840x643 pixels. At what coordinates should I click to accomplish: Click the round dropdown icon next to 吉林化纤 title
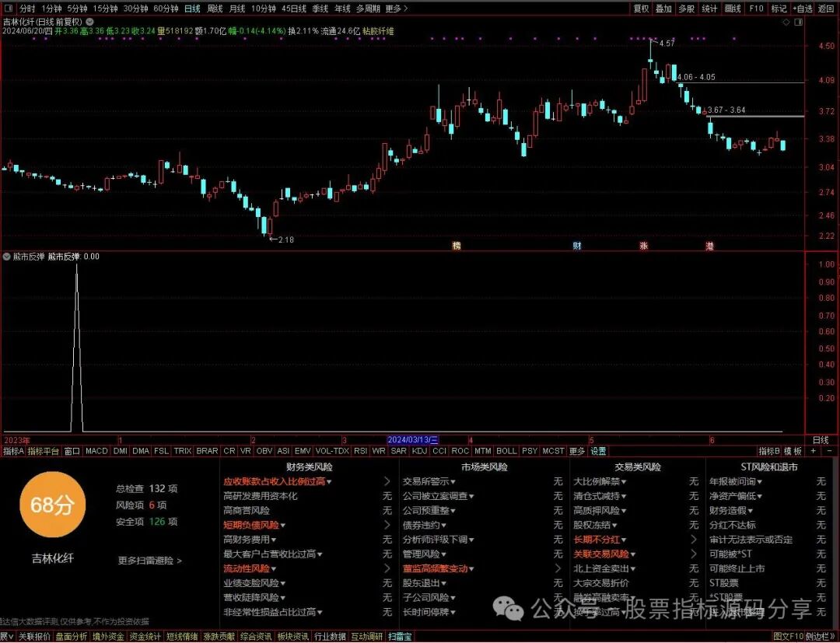pyautogui.click(x=90, y=22)
